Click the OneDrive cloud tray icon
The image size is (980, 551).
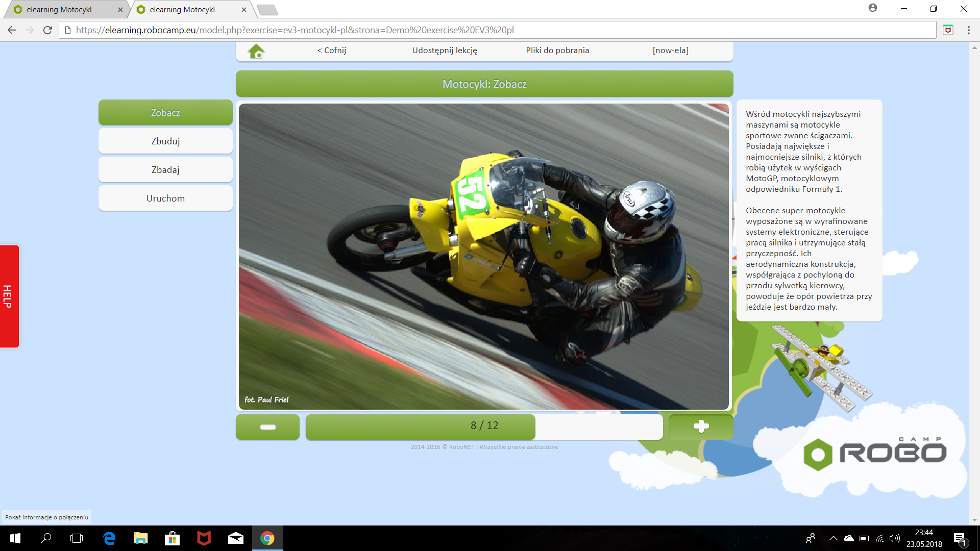(849, 538)
